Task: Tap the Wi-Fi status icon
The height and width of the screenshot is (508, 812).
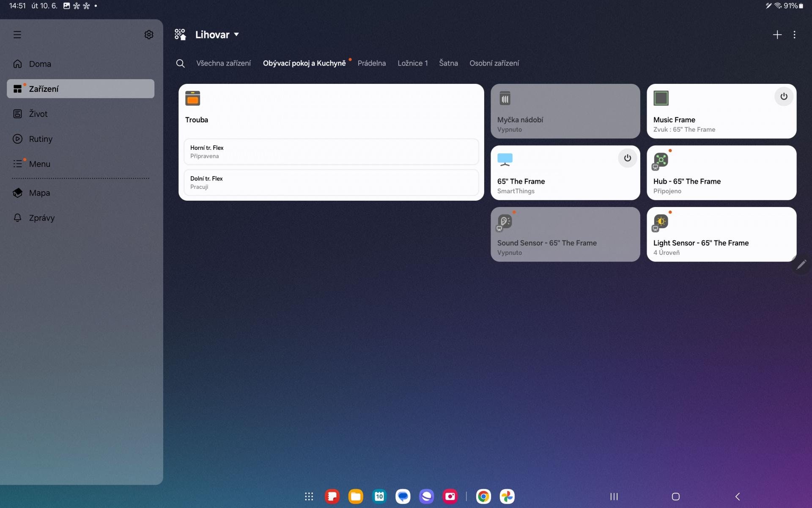Action: point(778,6)
